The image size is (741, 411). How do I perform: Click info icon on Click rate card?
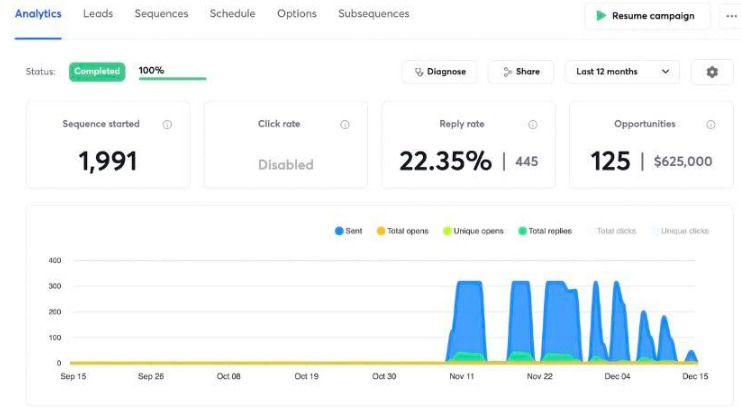coord(345,125)
